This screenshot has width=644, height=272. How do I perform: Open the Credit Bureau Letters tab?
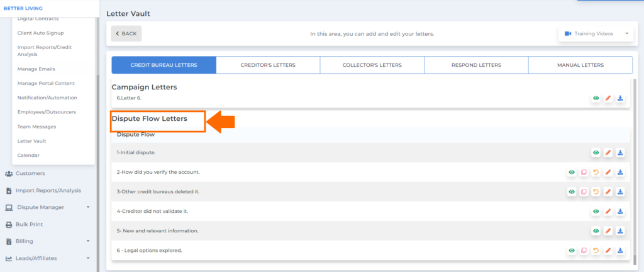click(x=164, y=65)
